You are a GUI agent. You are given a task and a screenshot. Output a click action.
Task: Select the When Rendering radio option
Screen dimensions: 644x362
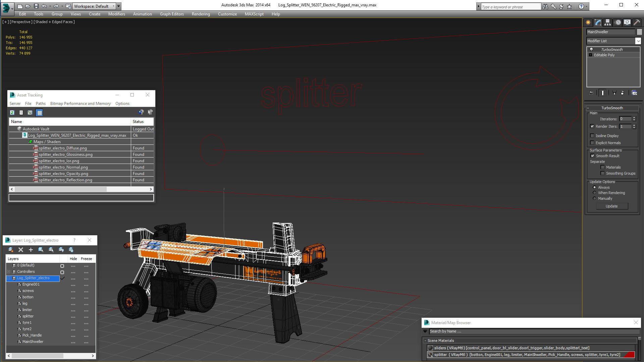point(594,193)
